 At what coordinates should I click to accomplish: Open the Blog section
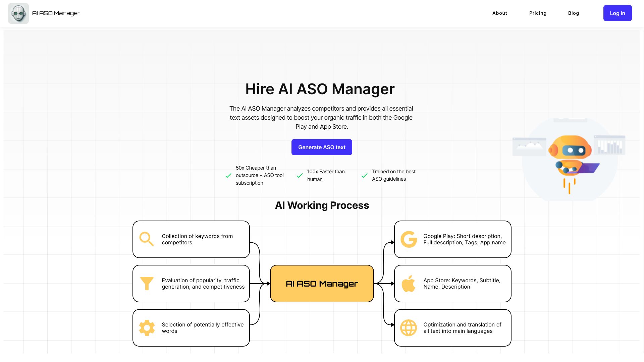click(574, 13)
